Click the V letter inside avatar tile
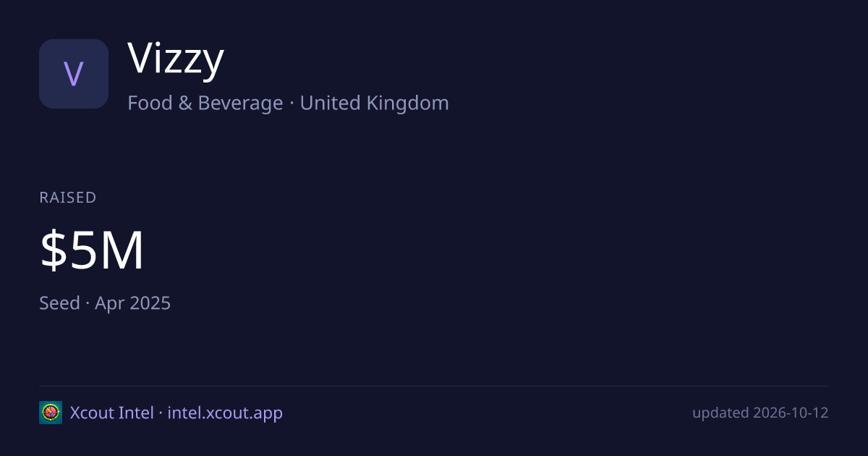Image resolution: width=868 pixels, height=456 pixels. pyautogui.click(x=74, y=74)
